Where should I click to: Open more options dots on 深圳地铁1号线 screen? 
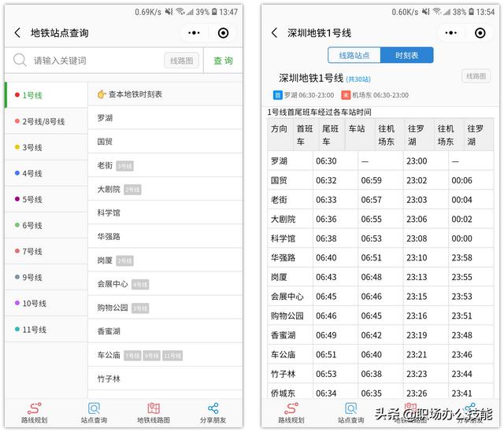(x=450, y=33)
